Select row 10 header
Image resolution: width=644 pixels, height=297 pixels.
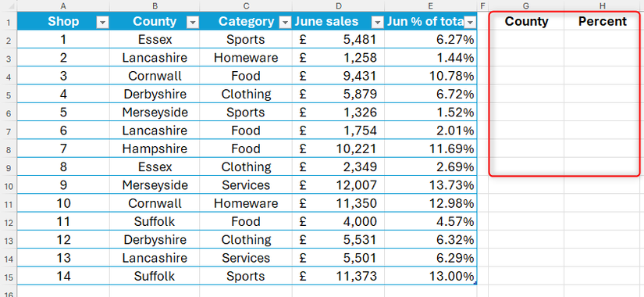[x=9, y=185]
